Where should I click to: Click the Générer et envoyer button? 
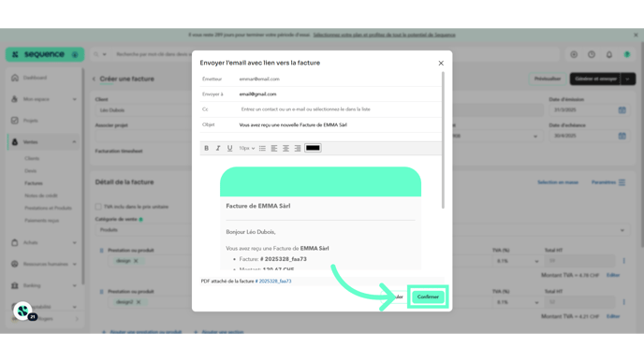click(595, 79)
